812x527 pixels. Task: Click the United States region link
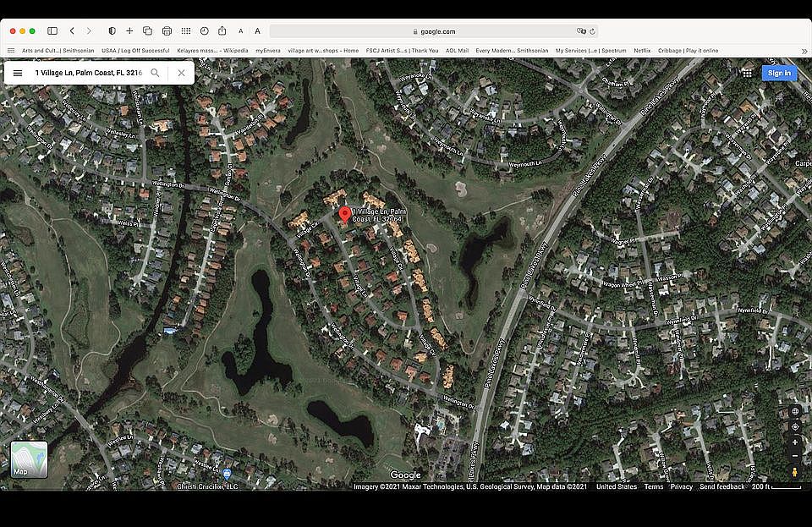click(x=617, y=486)
